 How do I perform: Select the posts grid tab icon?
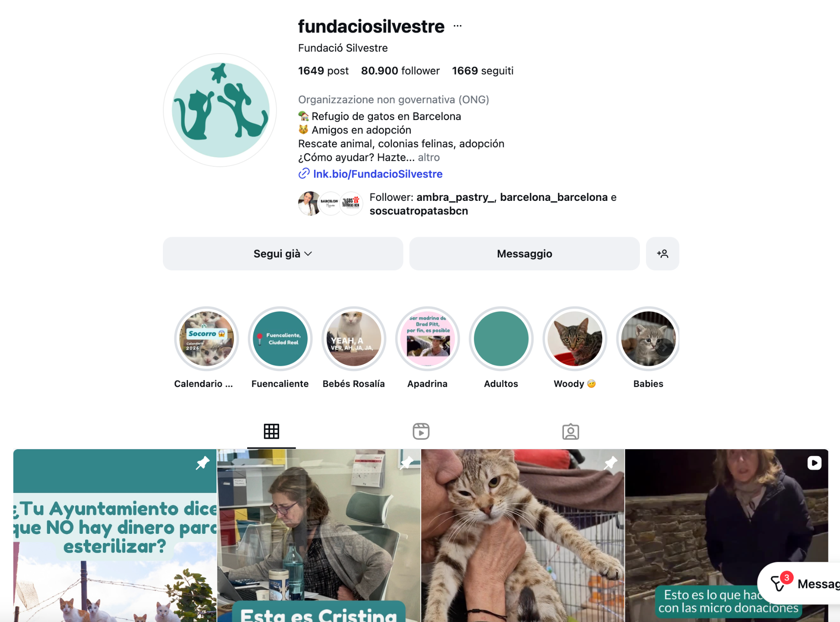pyautogui.click(x=271, y=431)
